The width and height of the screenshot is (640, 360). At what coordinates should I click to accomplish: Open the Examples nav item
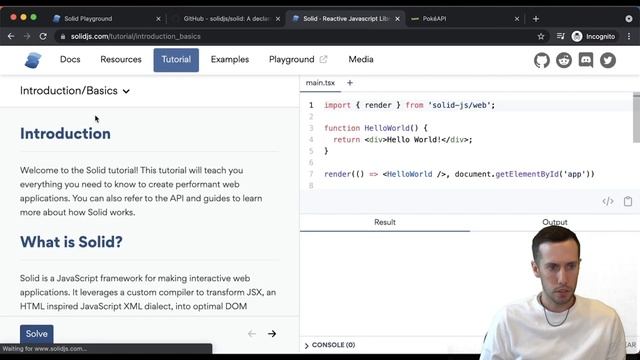pyautogui.click(x=230, y=60)
